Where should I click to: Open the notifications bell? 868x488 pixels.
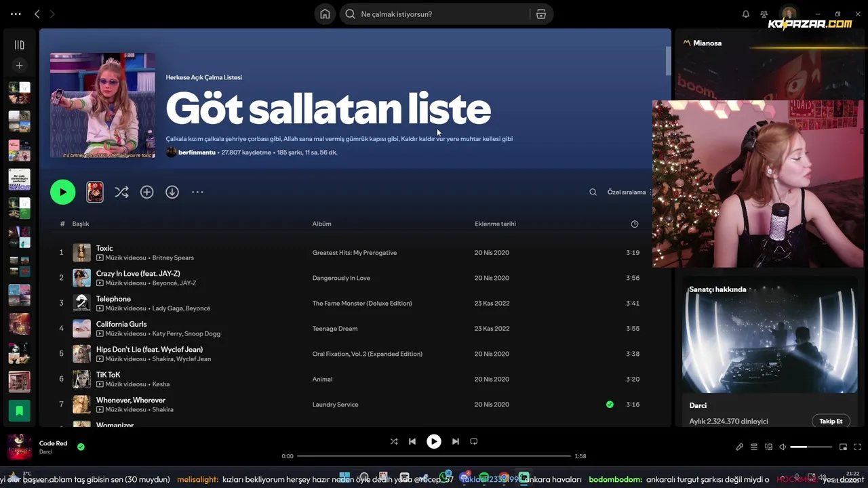[746, 14]
